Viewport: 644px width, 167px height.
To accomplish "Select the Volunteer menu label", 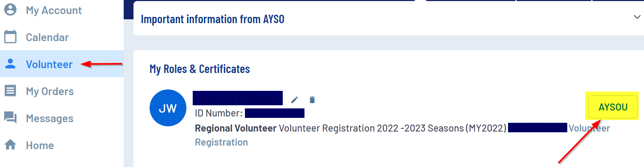I will coord(49,64).
